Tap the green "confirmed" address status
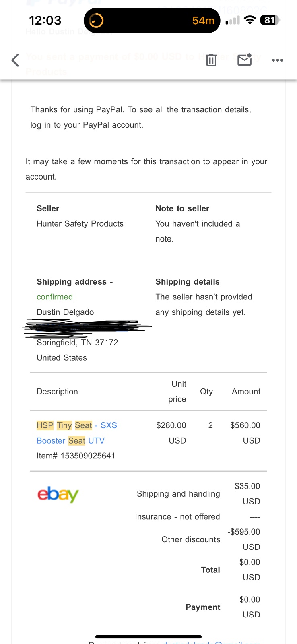 tap(55, 297)
